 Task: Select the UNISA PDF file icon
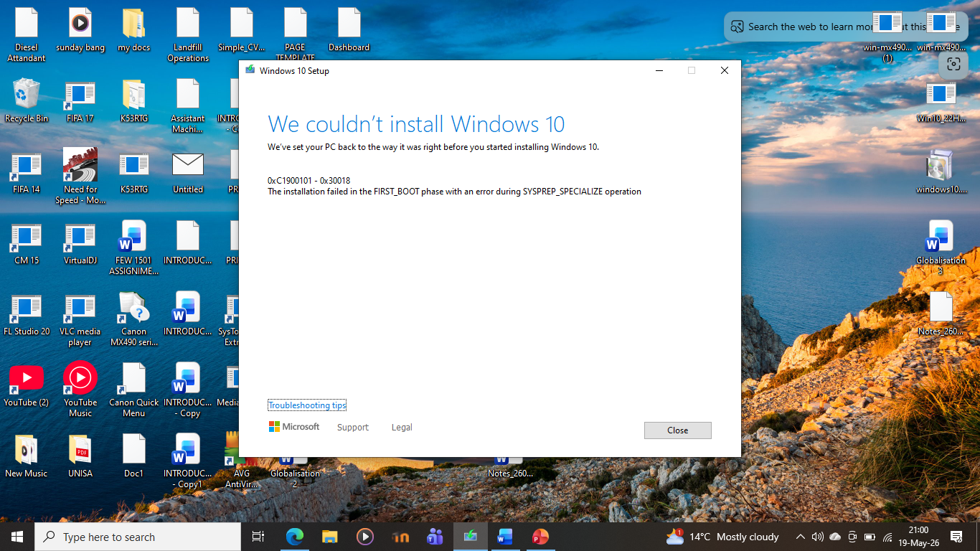tap(80, 456)
